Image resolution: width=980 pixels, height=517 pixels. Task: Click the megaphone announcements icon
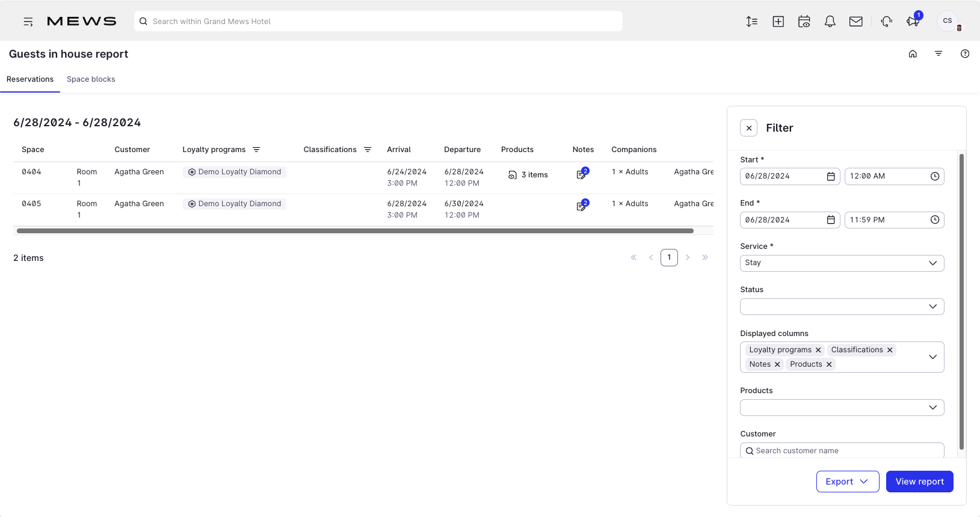(913, 22)
